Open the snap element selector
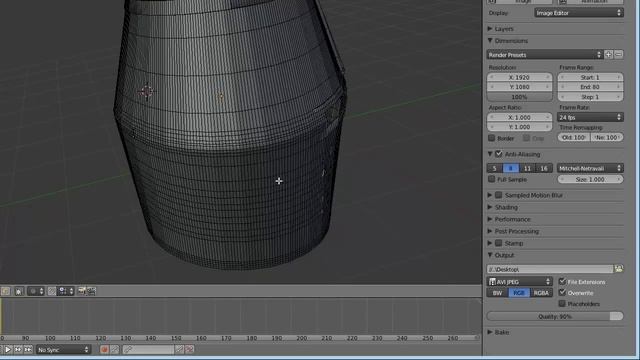 click(x=66, y=291)
